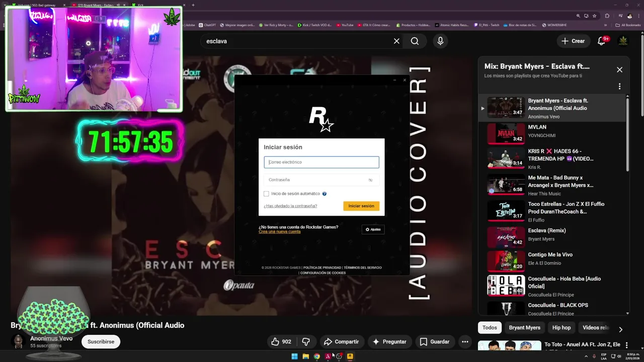Click 'Crea una nueva cuenta' link
The height and width of the screenshot is (362, 644).
coord(279,232)
